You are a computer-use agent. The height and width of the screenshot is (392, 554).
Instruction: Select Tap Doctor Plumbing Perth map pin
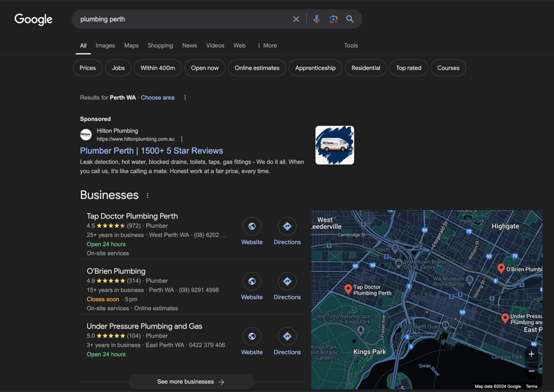(348, 290)
